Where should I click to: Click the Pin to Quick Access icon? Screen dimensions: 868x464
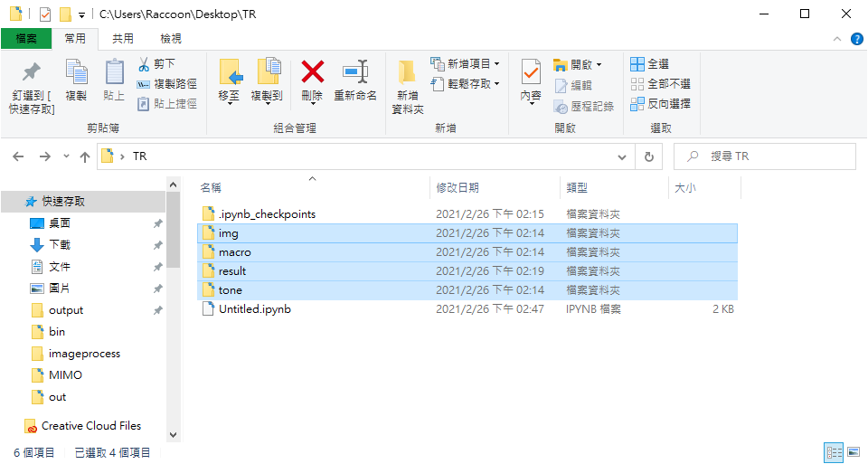point(32,72)
